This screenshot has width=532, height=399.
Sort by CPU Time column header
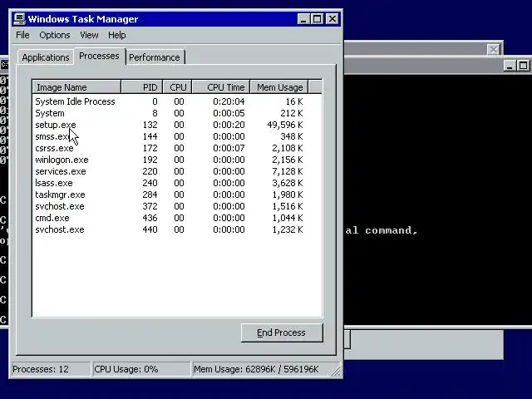221,87
